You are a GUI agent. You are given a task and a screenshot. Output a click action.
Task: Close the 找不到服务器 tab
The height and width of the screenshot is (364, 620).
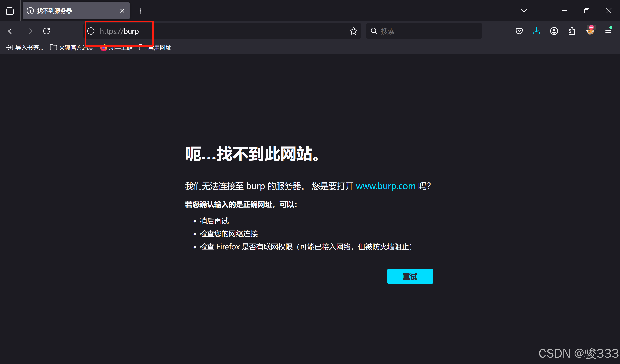(x=122, y=11)
